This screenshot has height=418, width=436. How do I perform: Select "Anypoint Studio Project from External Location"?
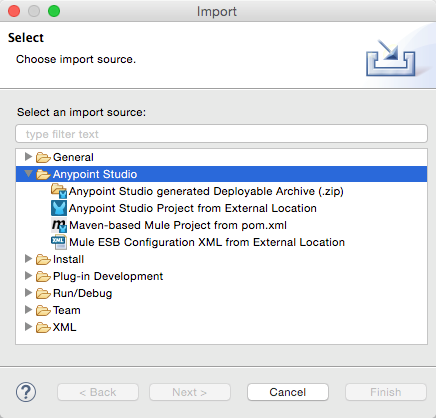pos(193,208)
